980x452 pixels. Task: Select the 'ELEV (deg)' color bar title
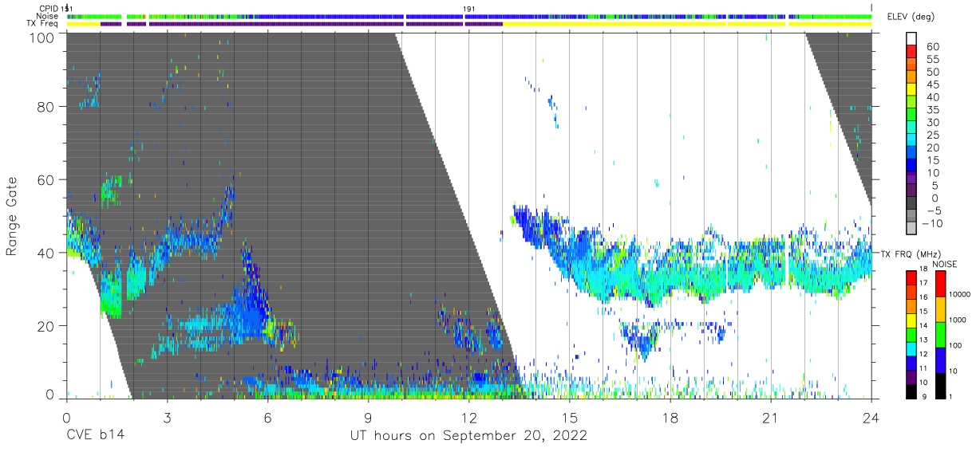click(x=910, y=17)
